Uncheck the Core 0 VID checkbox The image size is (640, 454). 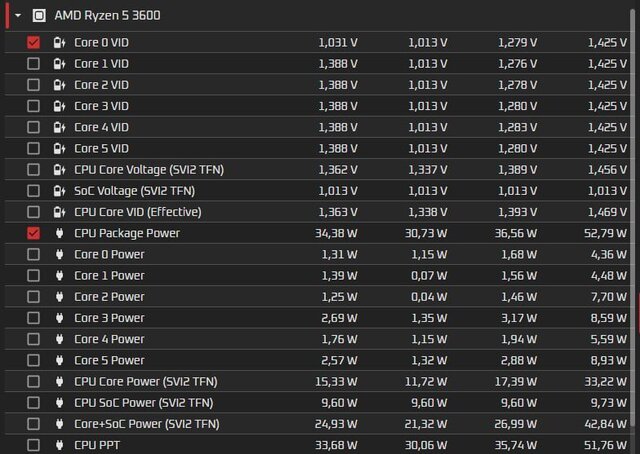(x=34, y=42)
